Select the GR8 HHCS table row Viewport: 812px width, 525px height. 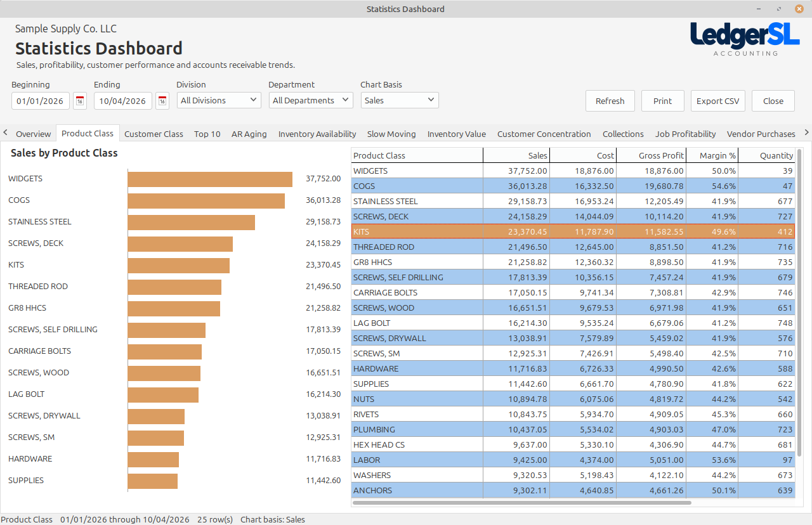coord(573,262)
